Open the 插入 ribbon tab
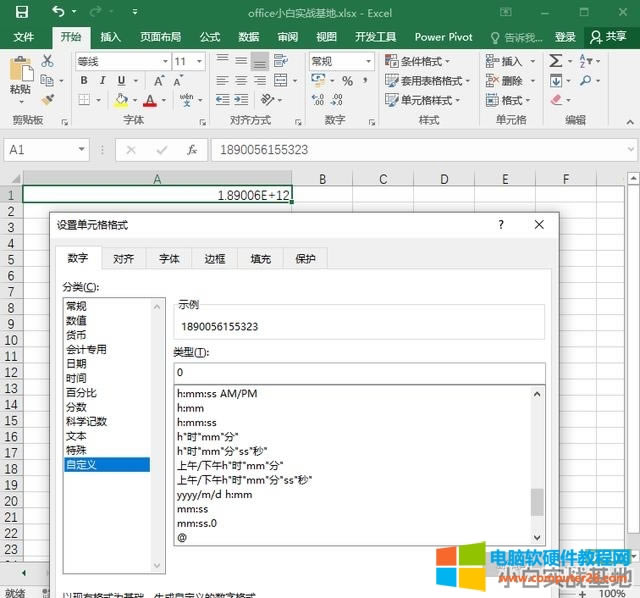 click(x=110, y=37)
